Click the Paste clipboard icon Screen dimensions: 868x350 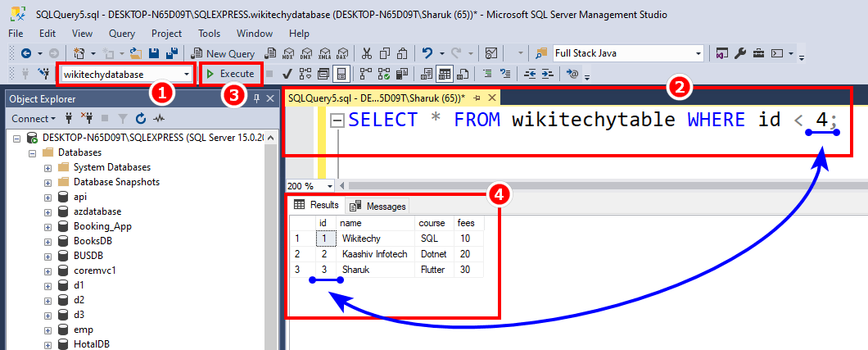coord(403,54)
